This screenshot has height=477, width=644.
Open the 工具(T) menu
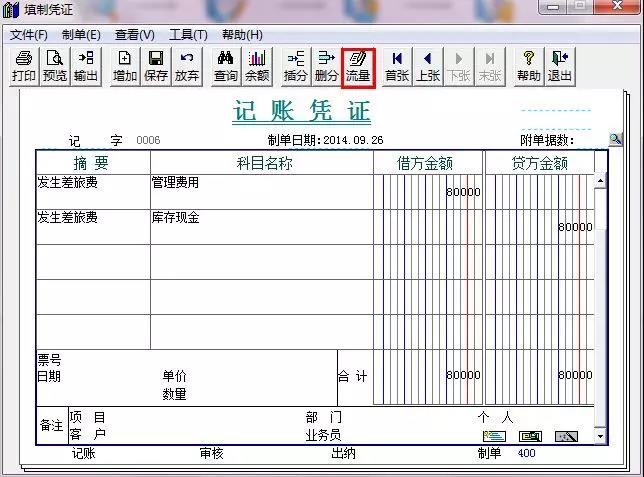(x=188, y=35)
